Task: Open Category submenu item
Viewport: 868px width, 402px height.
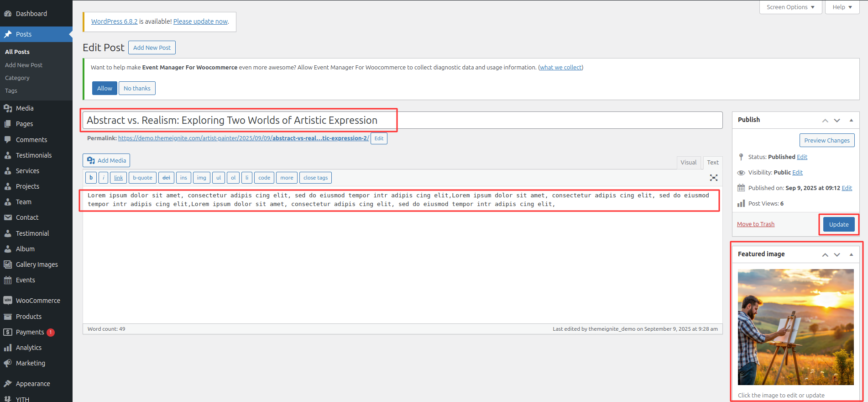Action: 17,78
